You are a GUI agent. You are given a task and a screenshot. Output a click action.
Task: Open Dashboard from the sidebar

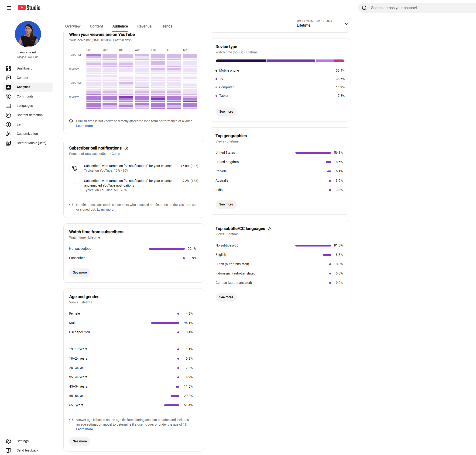click(x=28, y=68)
